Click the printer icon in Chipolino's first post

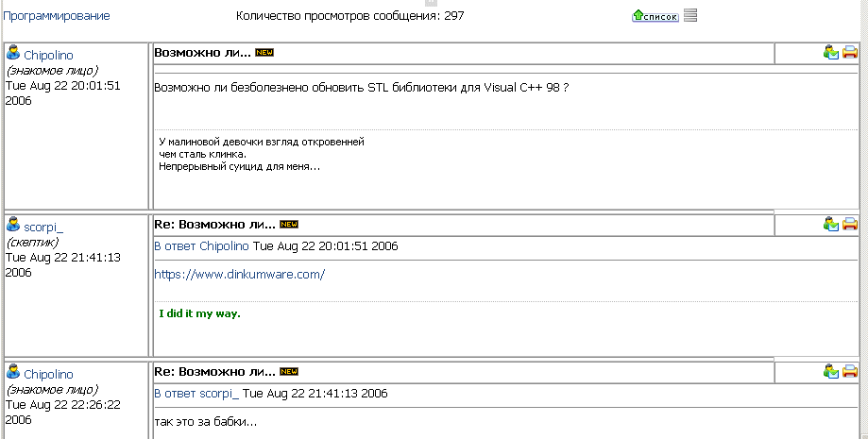pyautogui.click(x=850, y=53)
